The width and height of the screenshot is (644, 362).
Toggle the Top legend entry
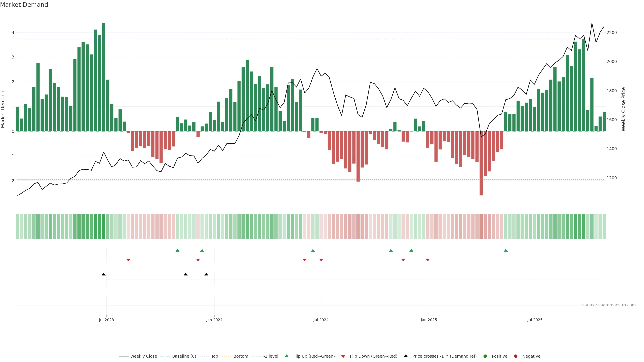tap(214, 356)
